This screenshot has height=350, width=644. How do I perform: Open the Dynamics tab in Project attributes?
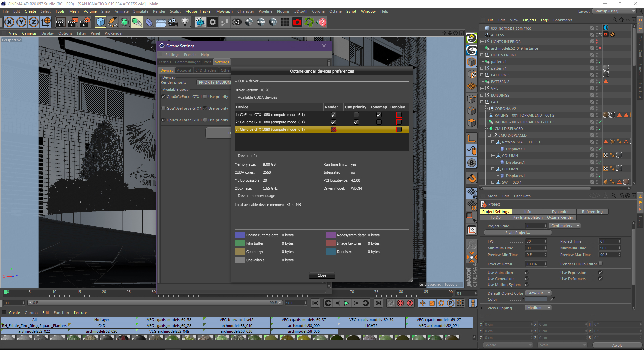pyautogui.click(x=560, y=212)
